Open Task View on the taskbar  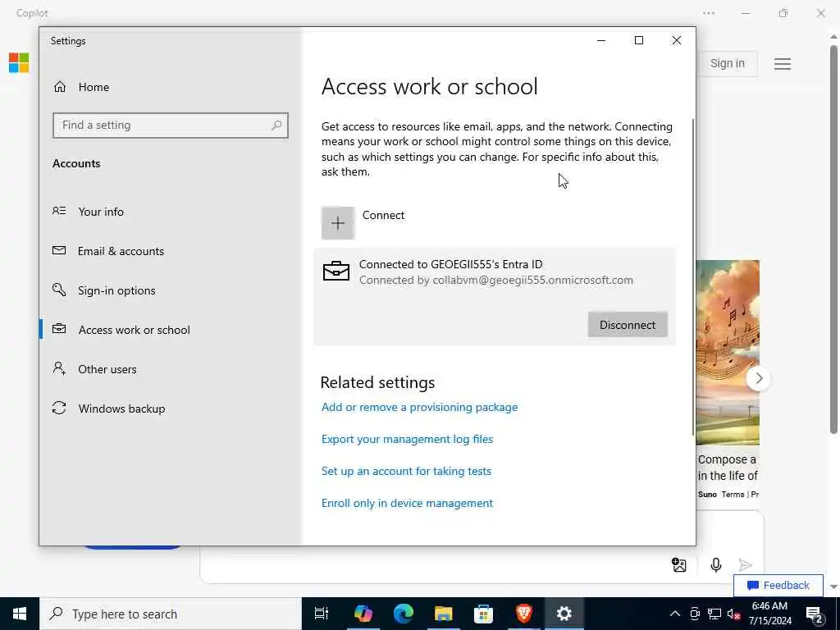[322, 614]
